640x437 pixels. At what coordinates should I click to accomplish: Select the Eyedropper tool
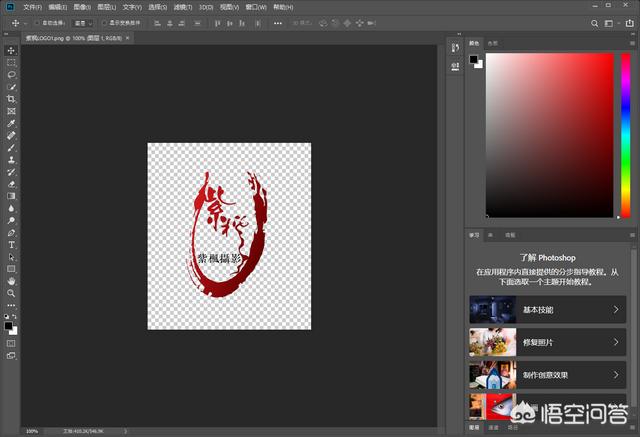coord(11,123)
